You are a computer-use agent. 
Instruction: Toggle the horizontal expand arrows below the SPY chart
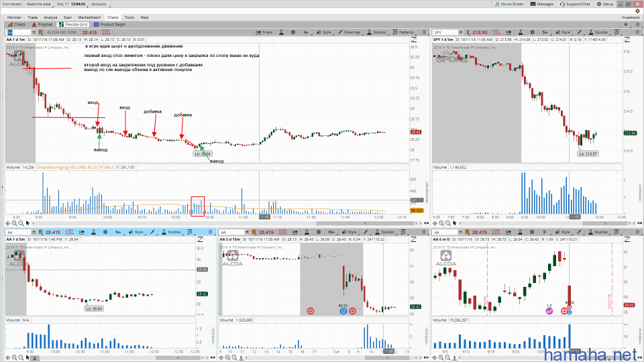point(639,223)
